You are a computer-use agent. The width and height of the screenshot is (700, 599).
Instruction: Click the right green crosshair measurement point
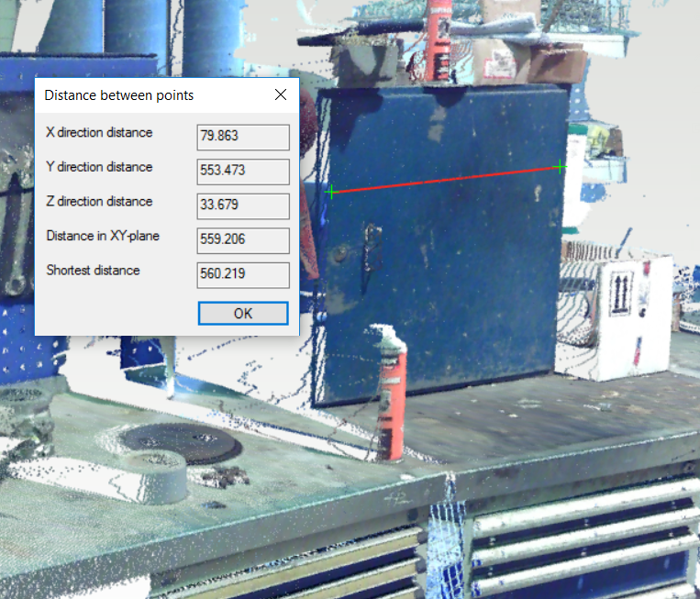pos(560,166)
